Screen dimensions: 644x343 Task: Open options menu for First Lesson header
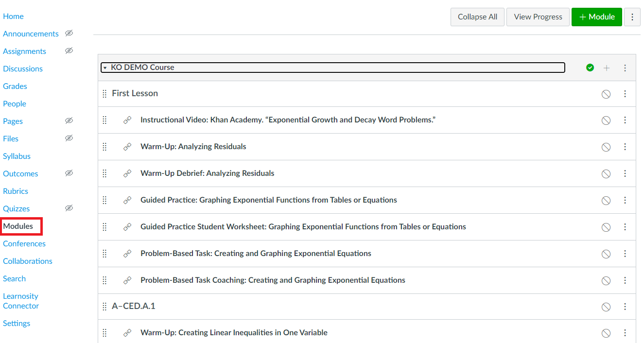click(x=625, y=94)
